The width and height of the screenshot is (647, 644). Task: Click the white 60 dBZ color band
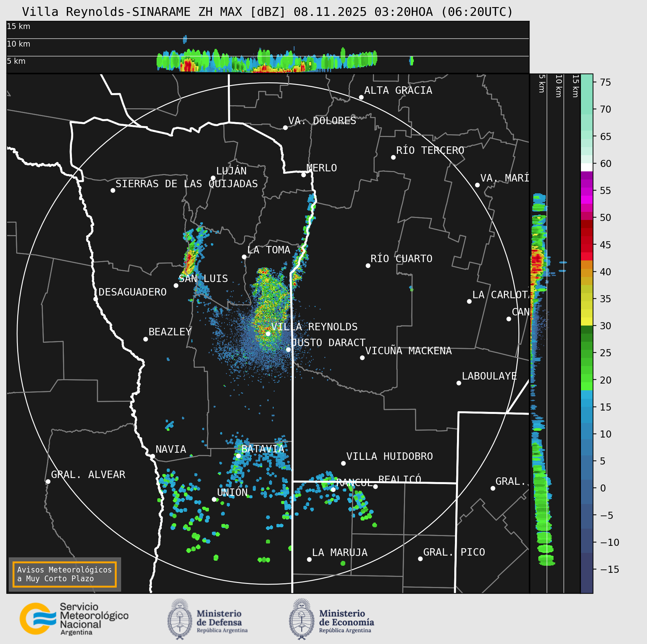(x=587, y=167)
